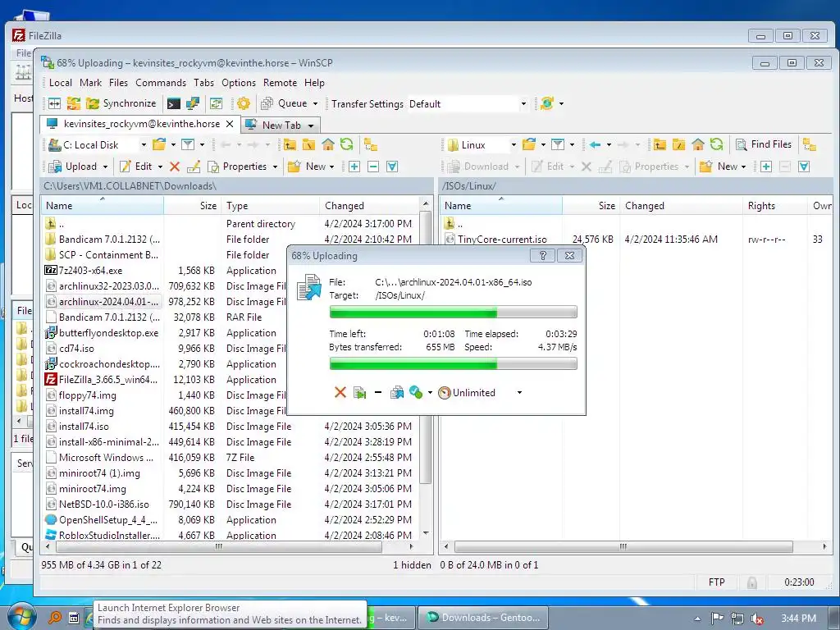Click the Find Files button
Viewport: 840px width, 630px height.
[764, 144]
